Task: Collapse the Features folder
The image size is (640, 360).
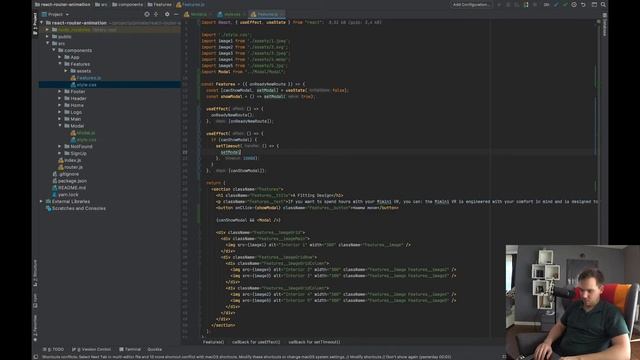Action: click(60, 64)
